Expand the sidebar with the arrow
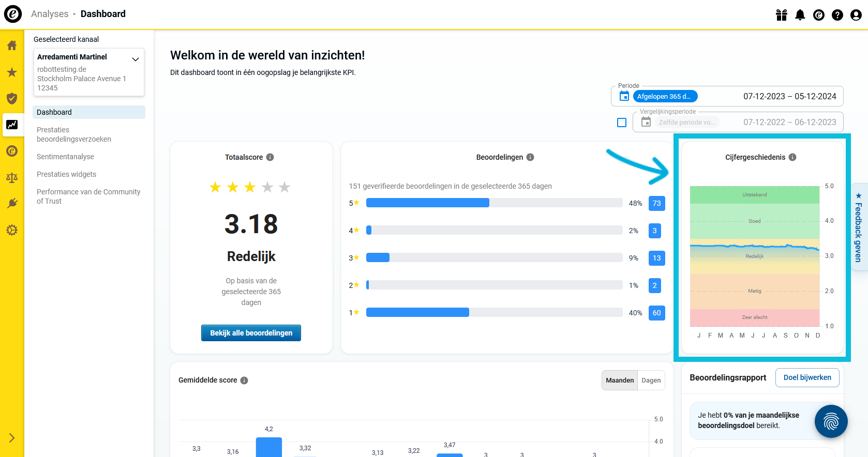 12,438
